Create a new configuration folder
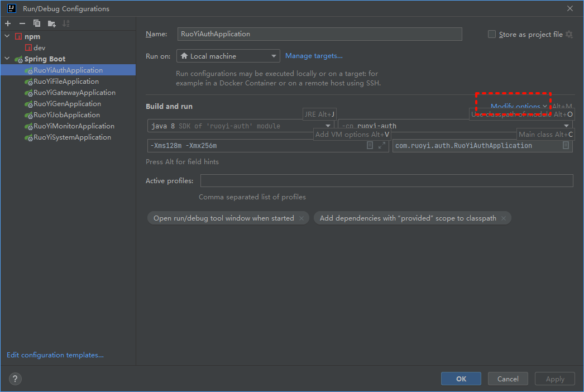This screenshot has height=392, width=584. point(51,23)
